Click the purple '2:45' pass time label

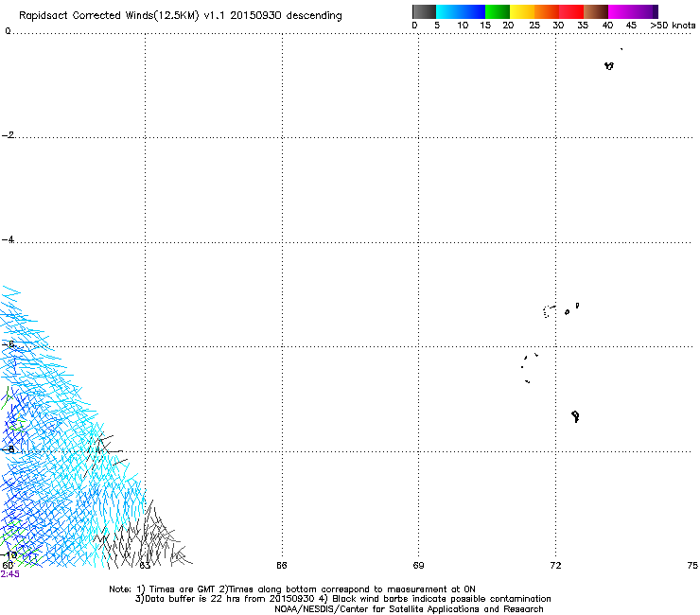9,574
